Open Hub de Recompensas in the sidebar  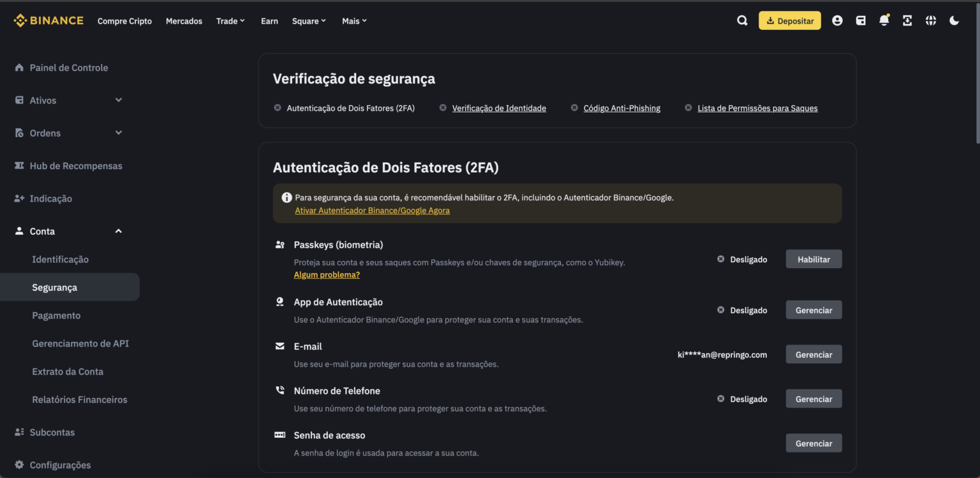[76, 165]
